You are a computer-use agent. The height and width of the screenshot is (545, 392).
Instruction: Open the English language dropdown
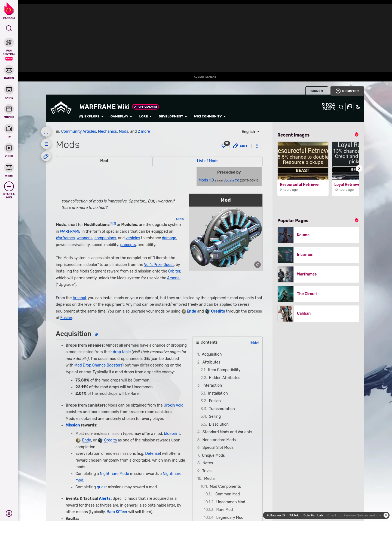point(250,132)
